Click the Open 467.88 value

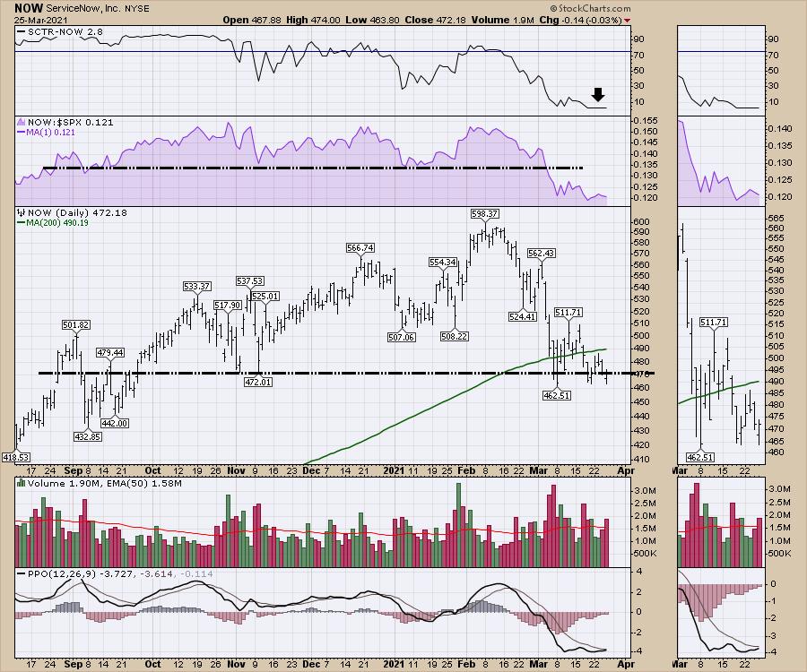[x=252, y=20]
